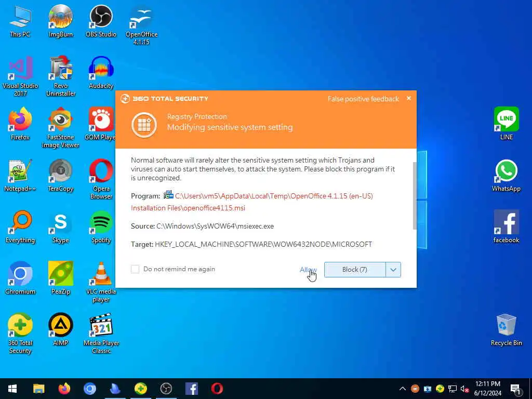
Task: Select the Chromium desktop shortcut
Action: tap(20, 278)
